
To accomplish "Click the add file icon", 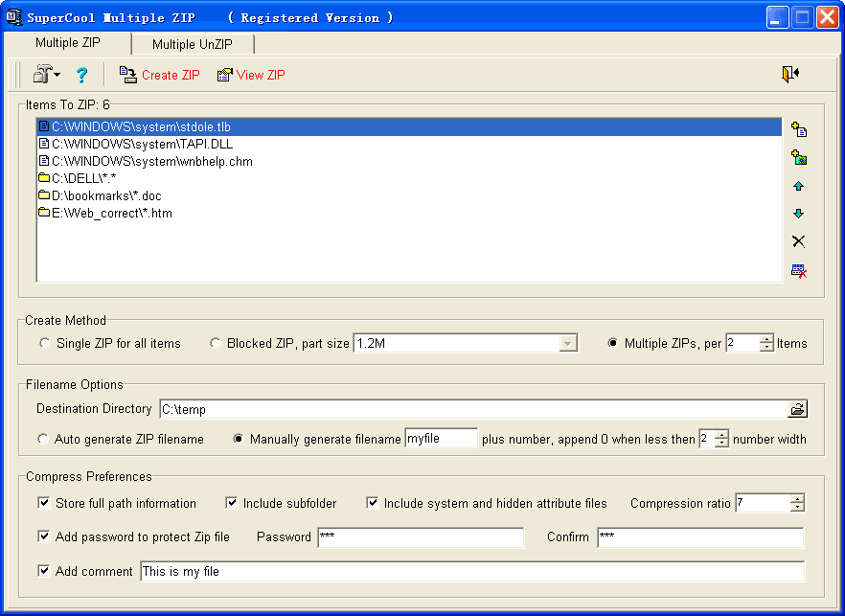I will 798,130.
